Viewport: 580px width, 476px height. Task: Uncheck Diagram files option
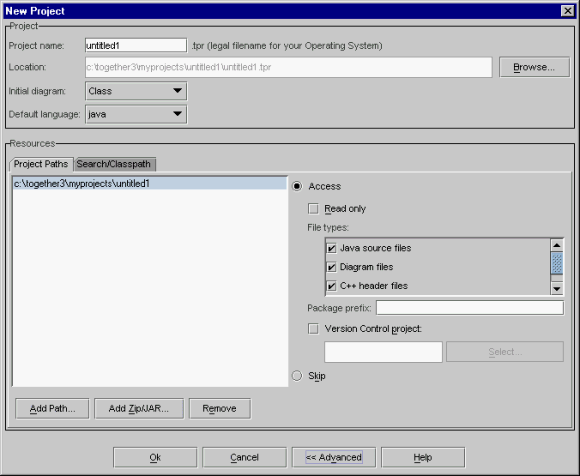331,267
